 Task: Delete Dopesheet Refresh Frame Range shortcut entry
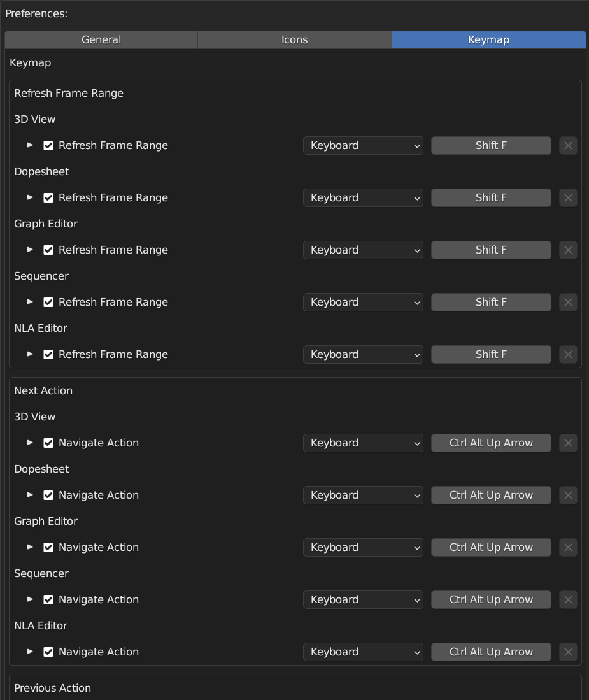[x=568, y=198]
